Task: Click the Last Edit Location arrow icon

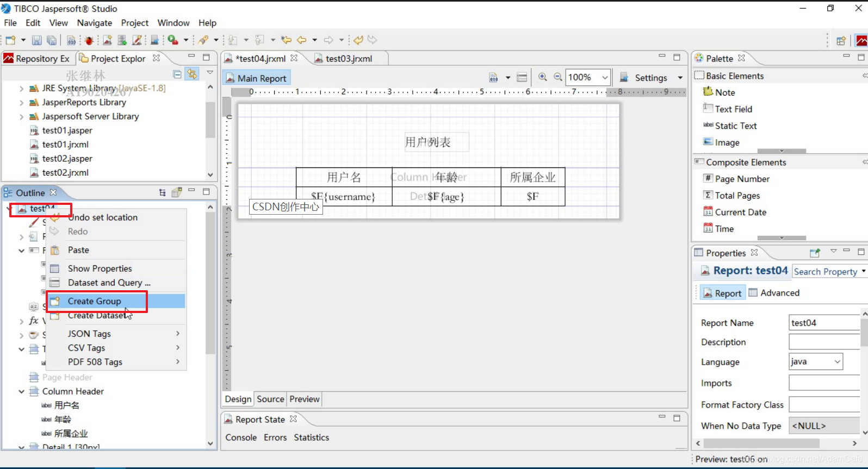Action: [x=286, y=40]
